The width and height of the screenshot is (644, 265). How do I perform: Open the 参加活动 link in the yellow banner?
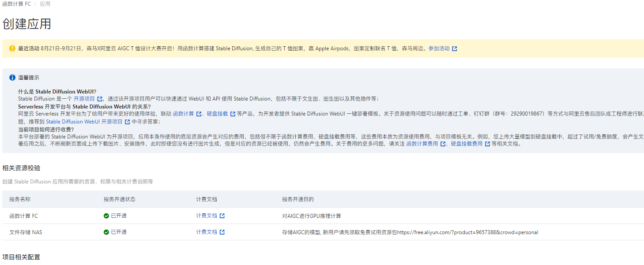tap(439, 49)
